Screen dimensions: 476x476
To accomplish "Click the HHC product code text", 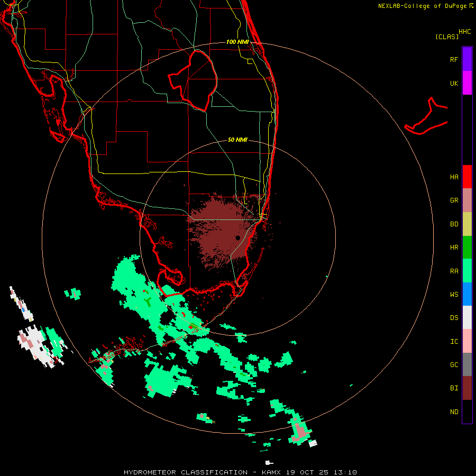I will [465, 32].
